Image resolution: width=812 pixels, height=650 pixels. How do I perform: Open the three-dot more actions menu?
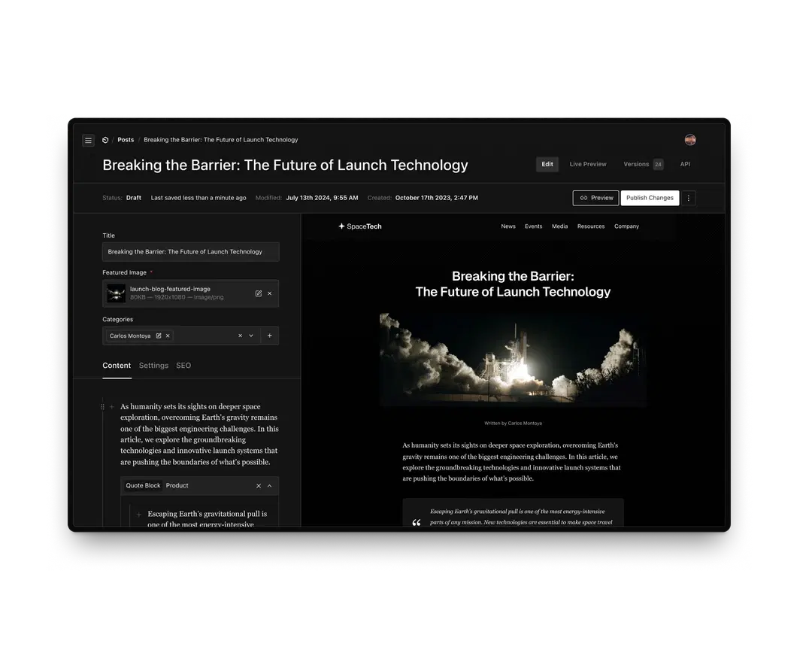coord(689,198)
